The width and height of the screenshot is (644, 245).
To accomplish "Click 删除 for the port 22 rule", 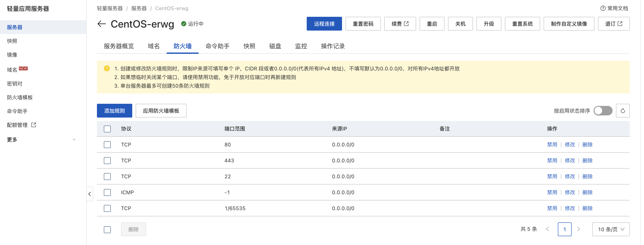I will tap(588, 177).
